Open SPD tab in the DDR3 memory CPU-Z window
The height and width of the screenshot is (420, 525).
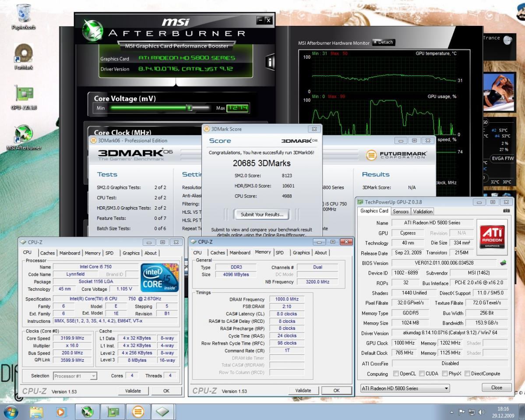coord(279,253)
